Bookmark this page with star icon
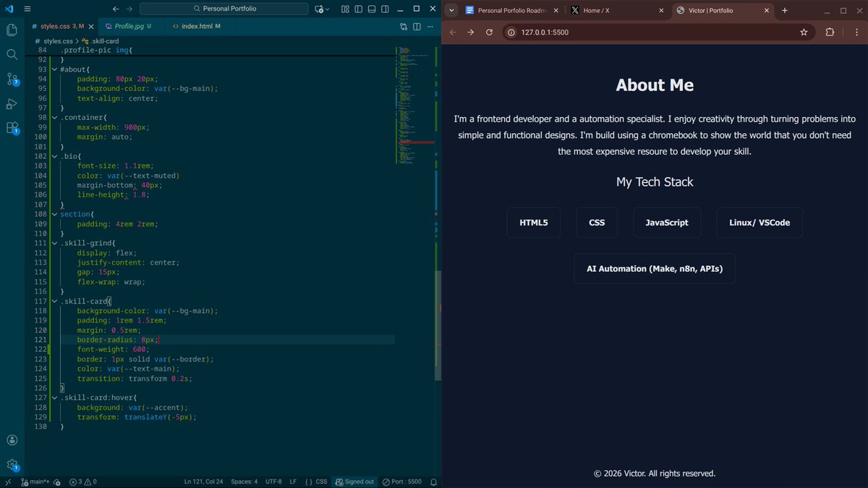Viewport: 868px width, 488px height. pyautogui.click(x=804, y=33)
